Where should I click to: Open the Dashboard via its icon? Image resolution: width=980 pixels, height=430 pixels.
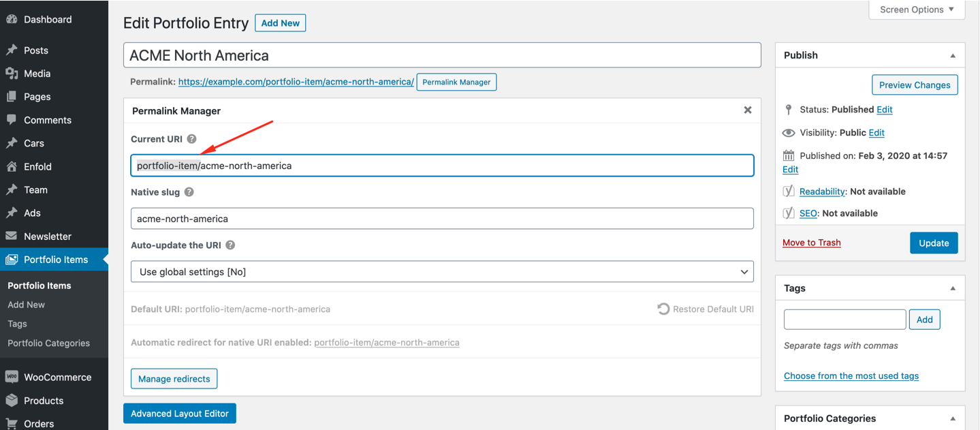[13, 19]
